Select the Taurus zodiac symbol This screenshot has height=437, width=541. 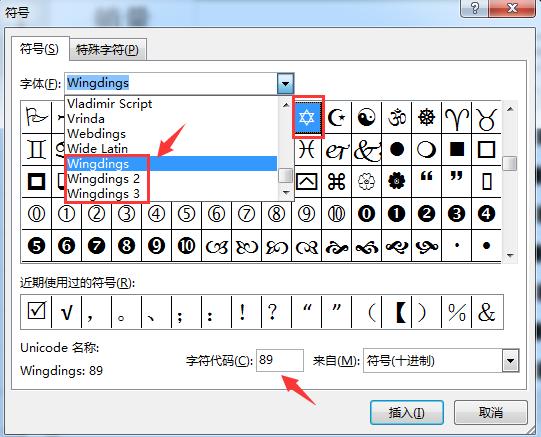486,117
